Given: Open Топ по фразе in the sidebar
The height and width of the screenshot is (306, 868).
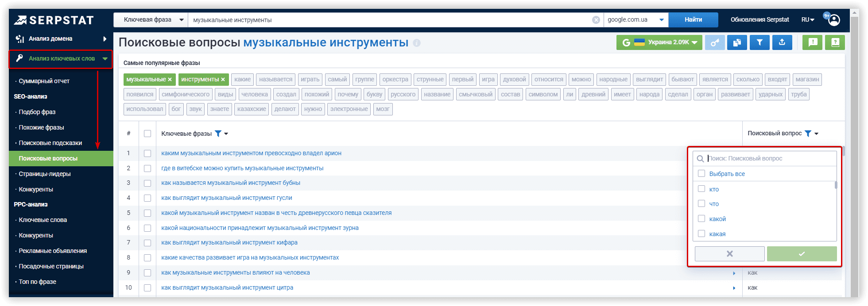Looking at the screenshot, I should 38,282.
